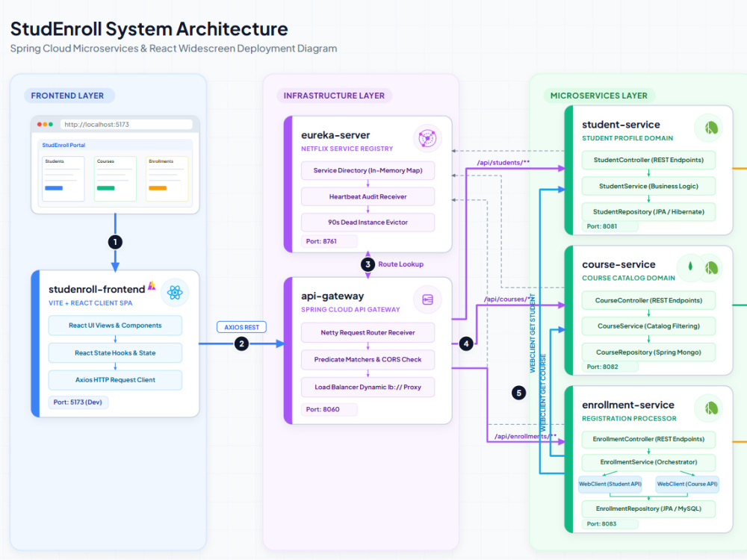The height and width of the screenshot is (560, 747).
Task: Click the Port: 8081 tag
Action: click(610, 226)
